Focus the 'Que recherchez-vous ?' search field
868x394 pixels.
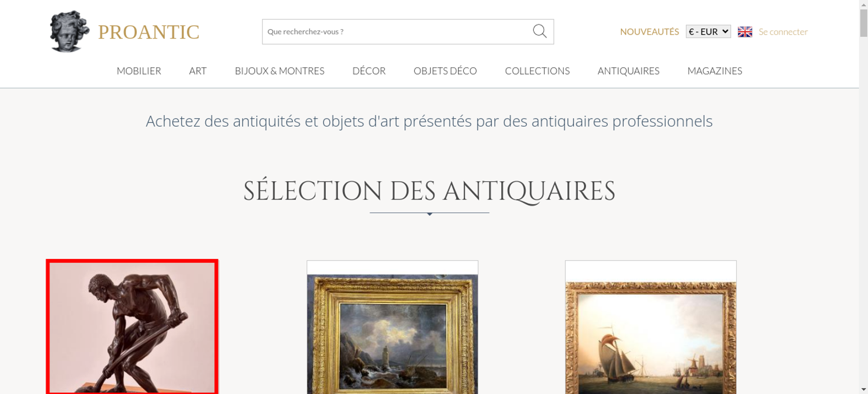tap(395, 32)
